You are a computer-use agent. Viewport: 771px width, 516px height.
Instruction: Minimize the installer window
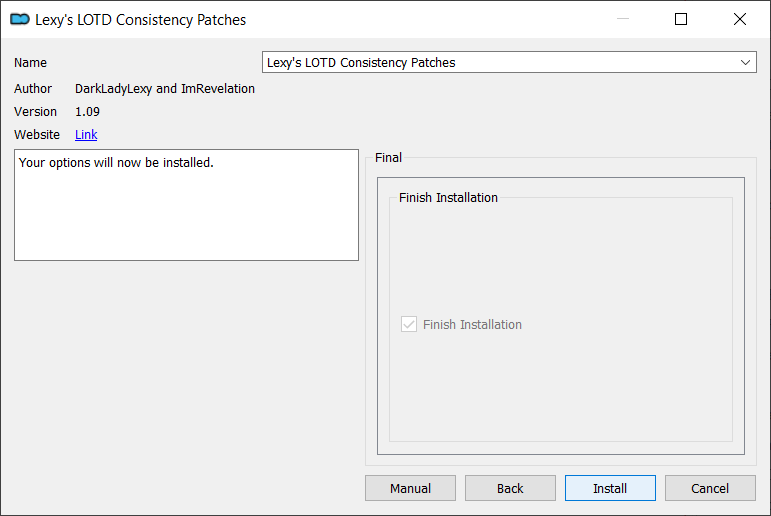(x=623, y=19)
